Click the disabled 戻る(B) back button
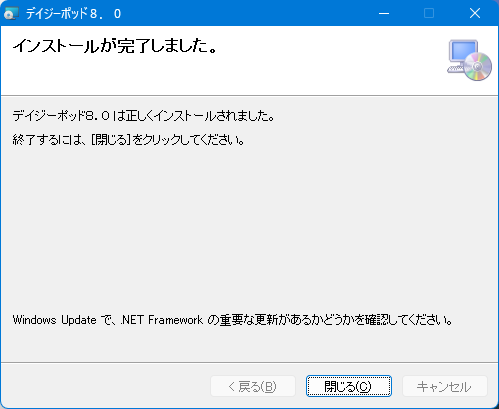Screen dimensions: 499x409 pyautogui.click(x=253, y=386)
